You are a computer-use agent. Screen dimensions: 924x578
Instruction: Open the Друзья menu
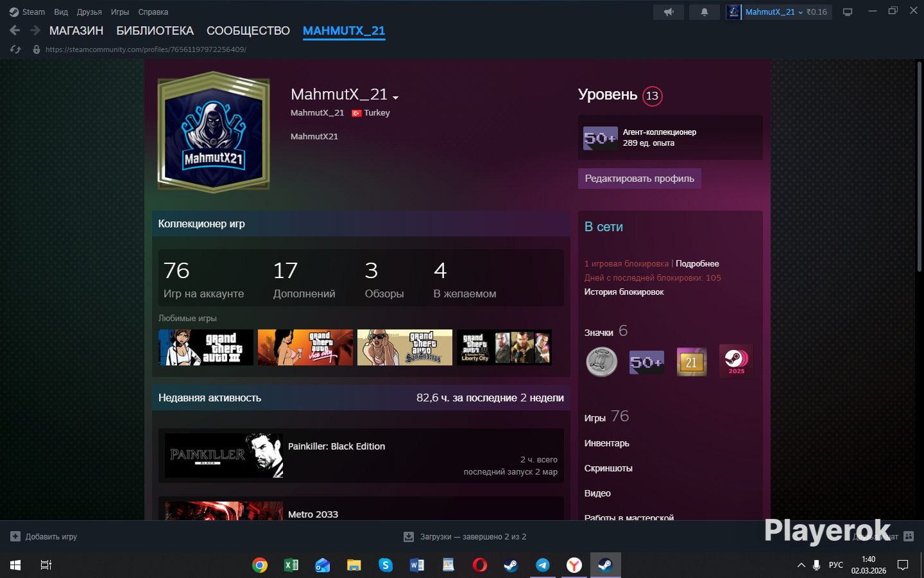tap(89, 12)
